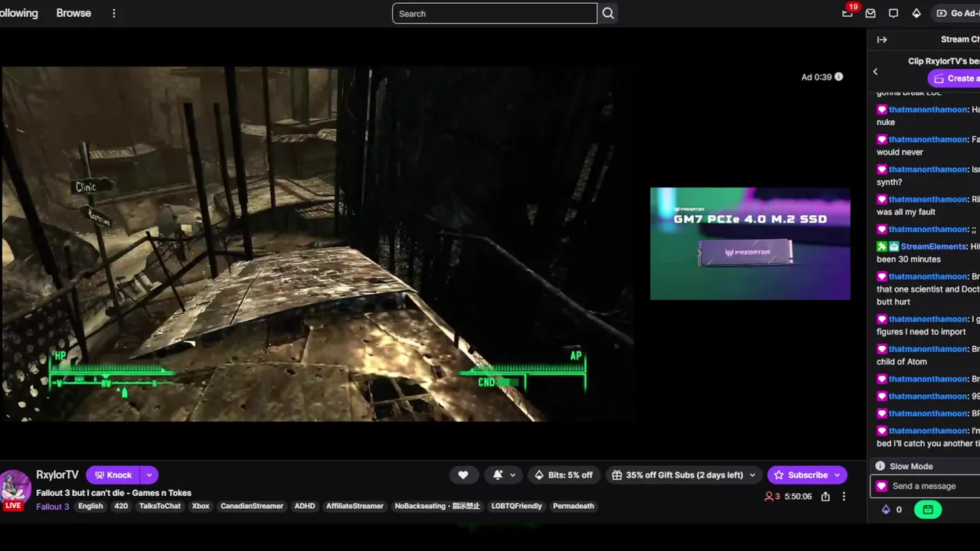This screenshot has width=980, height=551.
Task: Click the stream uptime 5:50:06
Action: [x=798, y=497]
